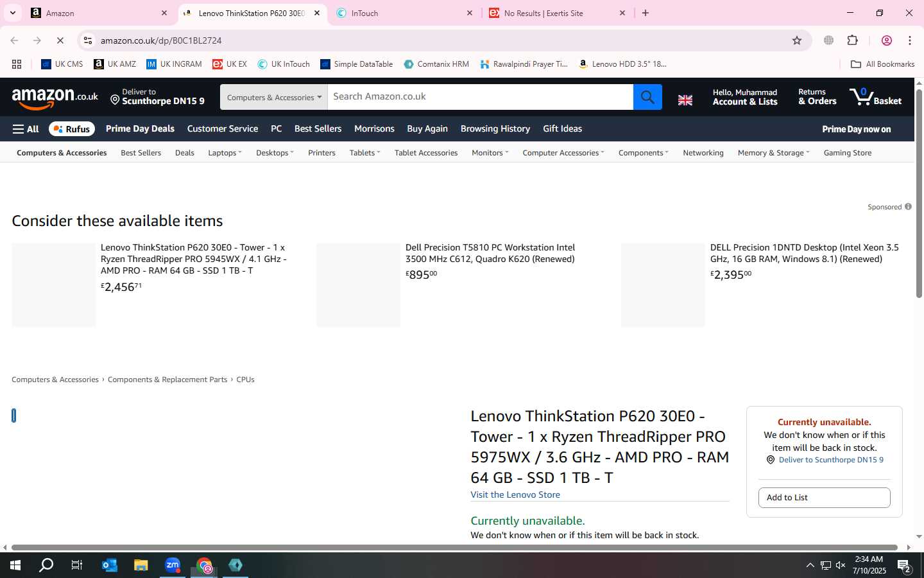Expand Monitors submenu

[490, 153]
